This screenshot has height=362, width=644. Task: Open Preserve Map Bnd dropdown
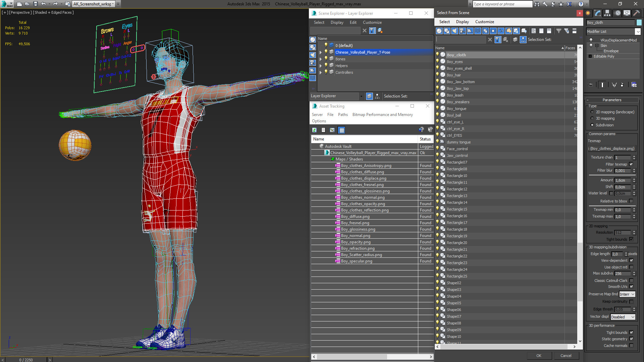pos(627,294)
